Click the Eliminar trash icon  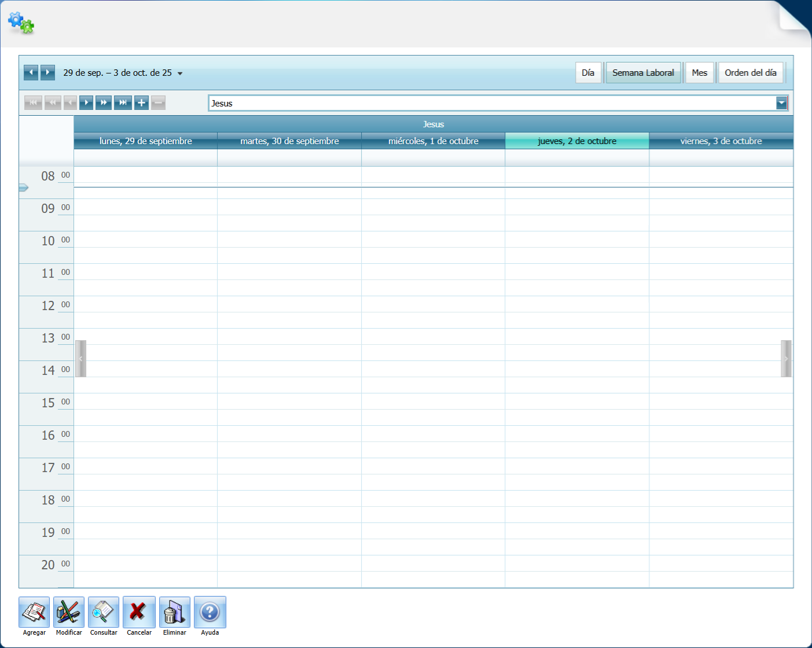(174, 612)
